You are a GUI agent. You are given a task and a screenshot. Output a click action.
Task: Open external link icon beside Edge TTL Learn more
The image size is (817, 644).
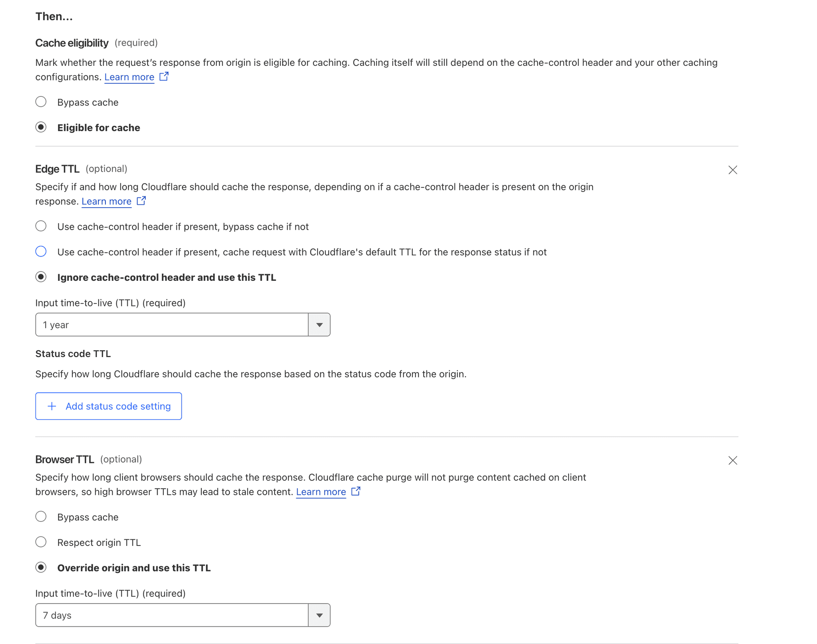point(141,201)
